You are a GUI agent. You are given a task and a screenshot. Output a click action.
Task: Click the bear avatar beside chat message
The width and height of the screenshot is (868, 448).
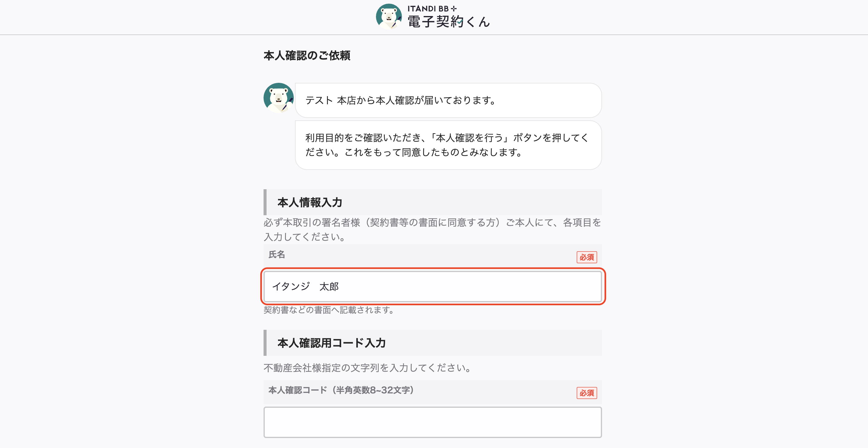[x=279, y=98]
